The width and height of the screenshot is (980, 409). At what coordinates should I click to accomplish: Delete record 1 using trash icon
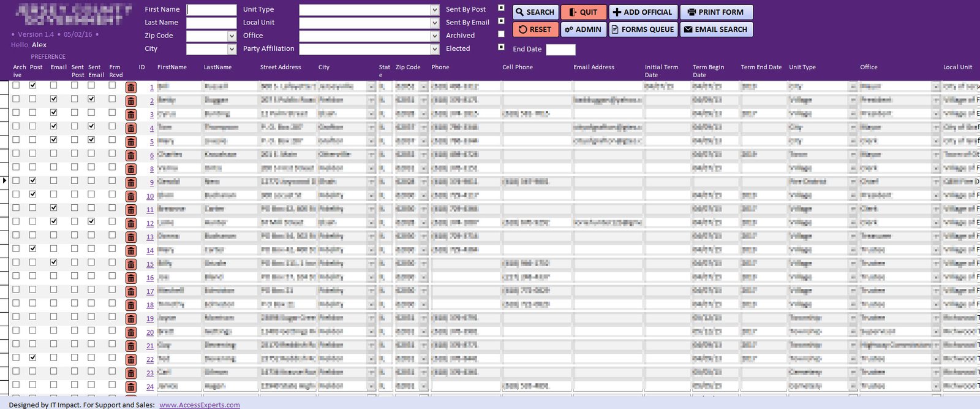(x=131, y=88)
